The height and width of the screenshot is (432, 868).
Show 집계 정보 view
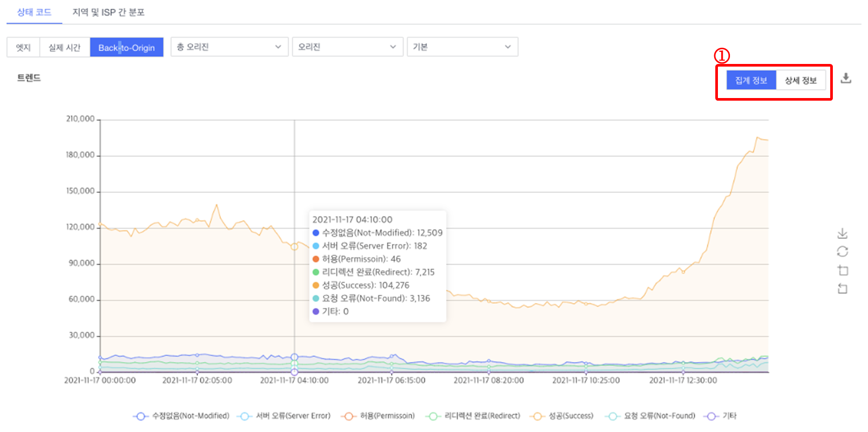coord(751,80)
